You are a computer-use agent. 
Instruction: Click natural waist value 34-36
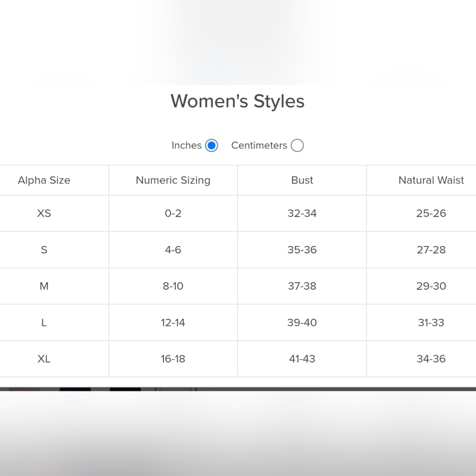coord(431,359)
